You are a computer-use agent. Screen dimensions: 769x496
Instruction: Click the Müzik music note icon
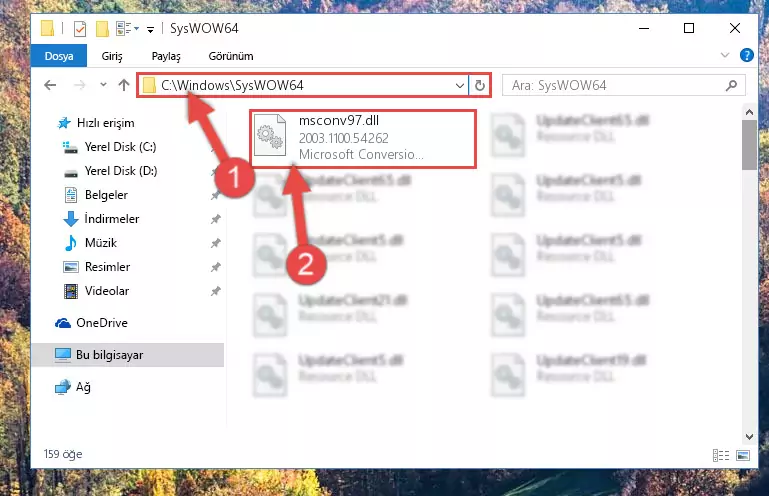pos(71,243)
